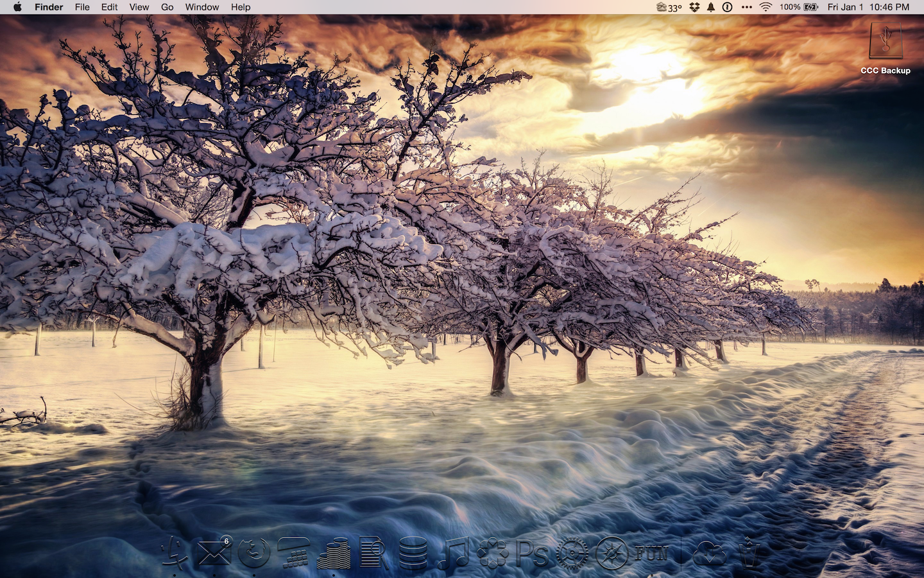Launch Firefox from the dock

[x=254, y=552]
